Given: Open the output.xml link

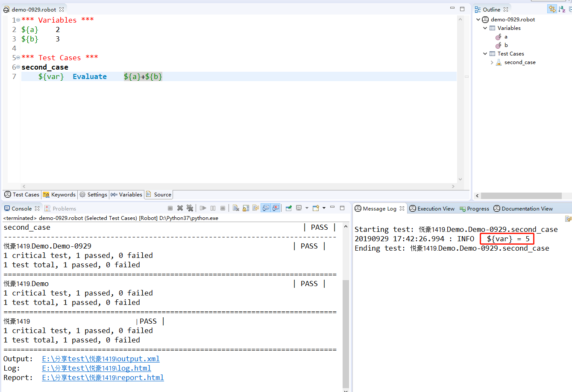Looking at the screenshot, I should pyautogui.click(x=101, y=359).
